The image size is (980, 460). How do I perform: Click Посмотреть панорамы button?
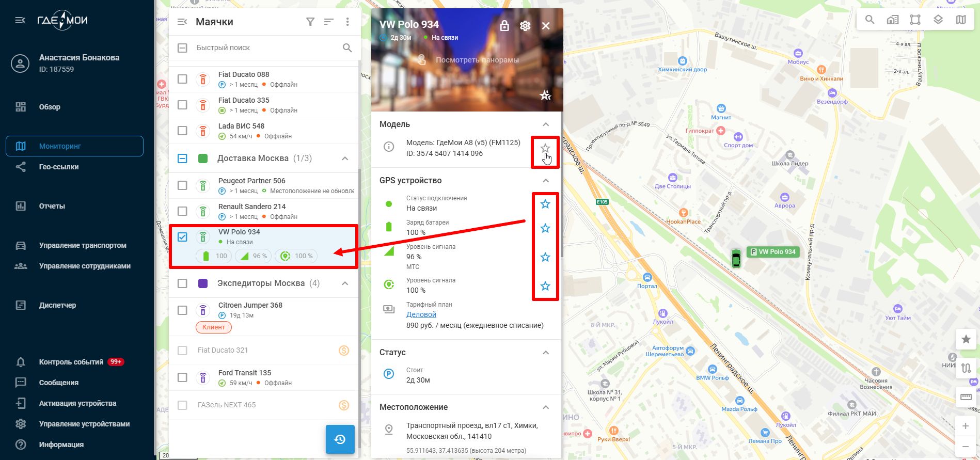coord(477,60)
